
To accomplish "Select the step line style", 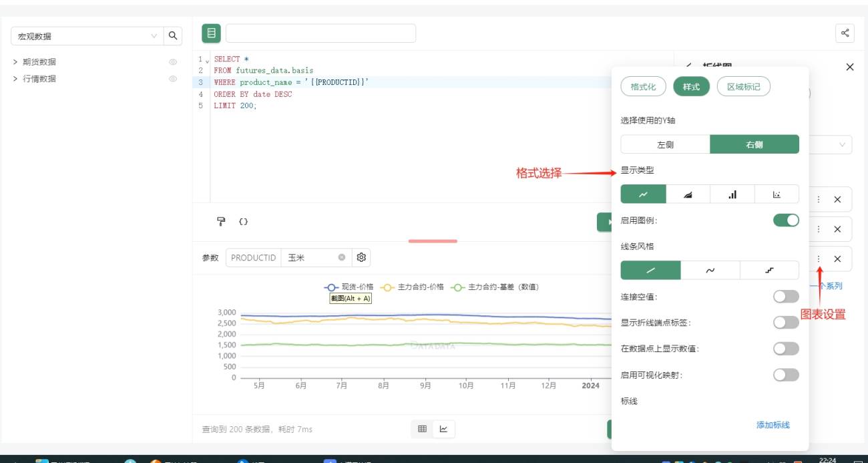I will point(769,270).
